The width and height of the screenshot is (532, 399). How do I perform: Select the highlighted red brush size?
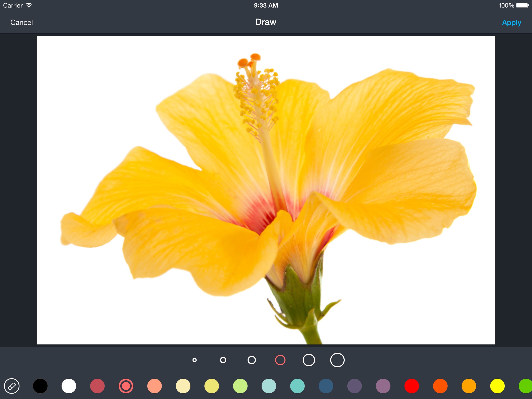(280, 360)
